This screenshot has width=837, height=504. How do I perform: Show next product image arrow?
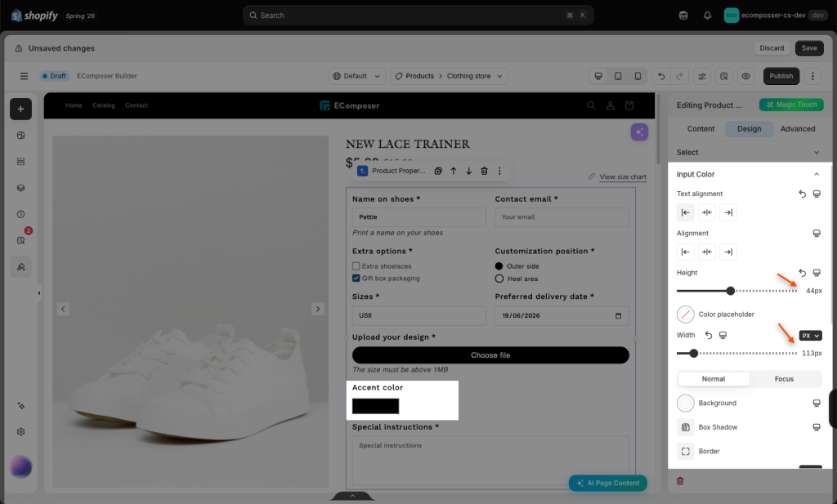[x=318, y=309]
